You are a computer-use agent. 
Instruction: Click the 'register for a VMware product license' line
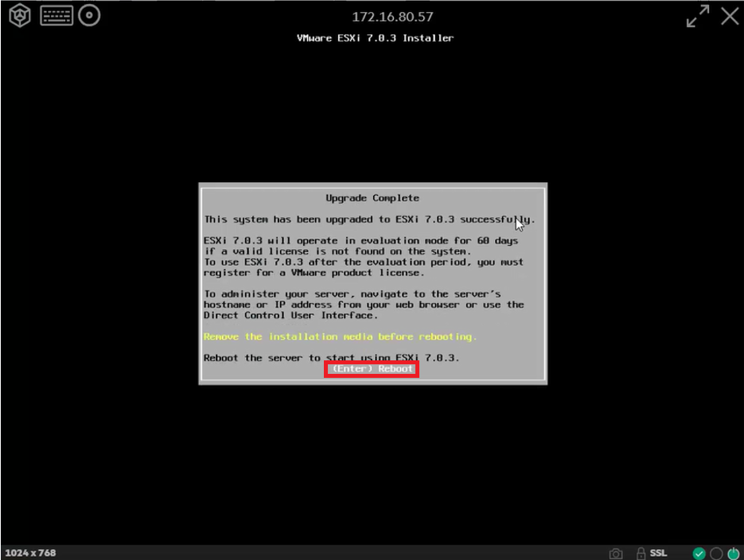(314, 273)
